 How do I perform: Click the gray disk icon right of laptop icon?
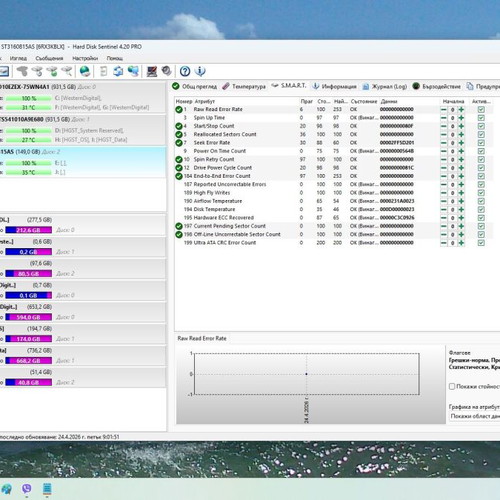pos(166,71)
